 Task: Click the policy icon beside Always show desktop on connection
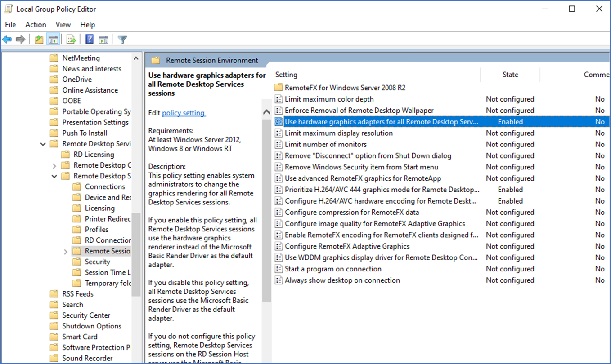tap(279, 280)
